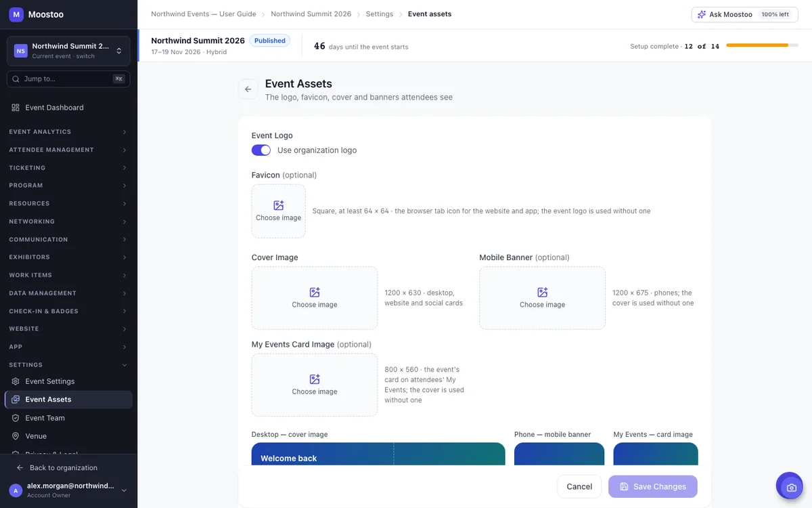Viewport: 812px width, 508px height.
Task: Open Event Settings in the sidebar
Action: click(x=68, y=381)
